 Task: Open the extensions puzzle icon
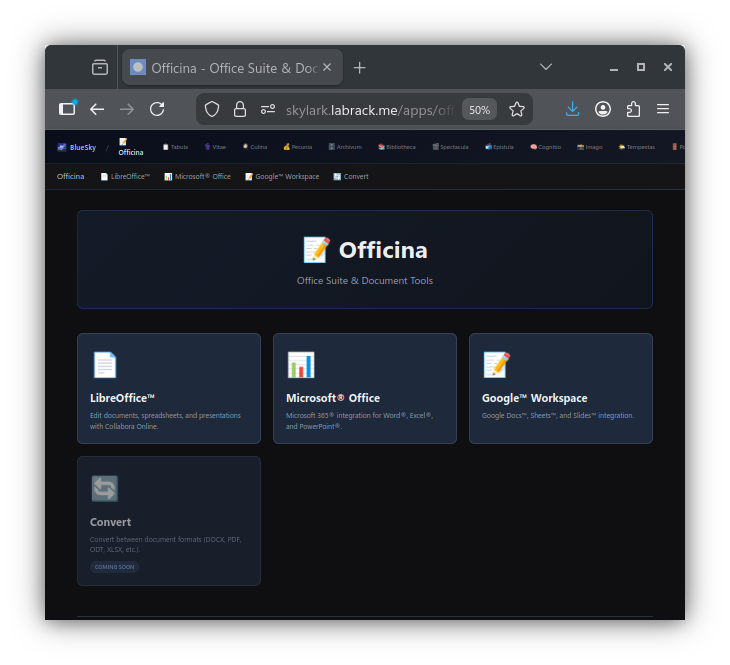tap(633, 109)
